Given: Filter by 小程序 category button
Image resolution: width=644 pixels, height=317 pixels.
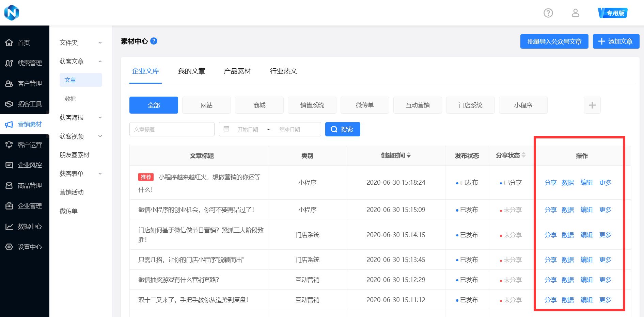Looking at the screenshot, I should (523, 105).
